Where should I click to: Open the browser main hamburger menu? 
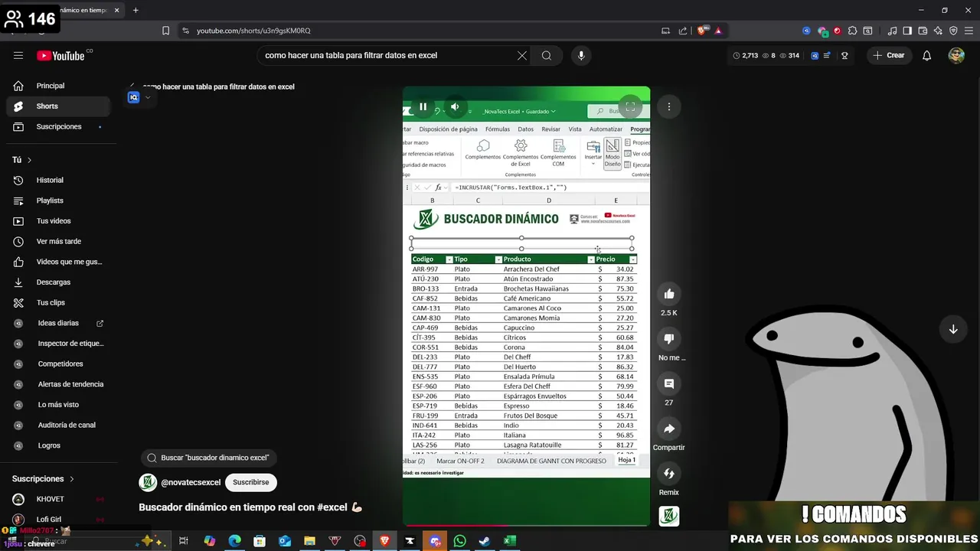point(968,31)
